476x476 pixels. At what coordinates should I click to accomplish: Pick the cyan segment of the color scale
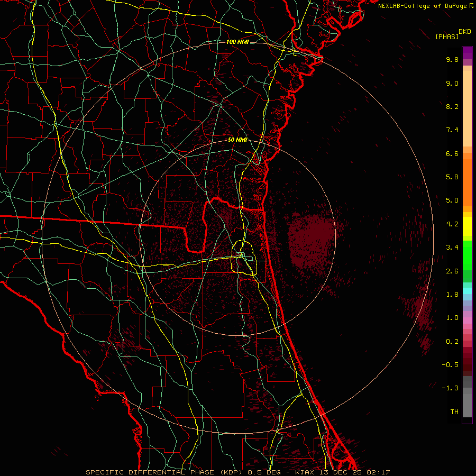[467, 291]
